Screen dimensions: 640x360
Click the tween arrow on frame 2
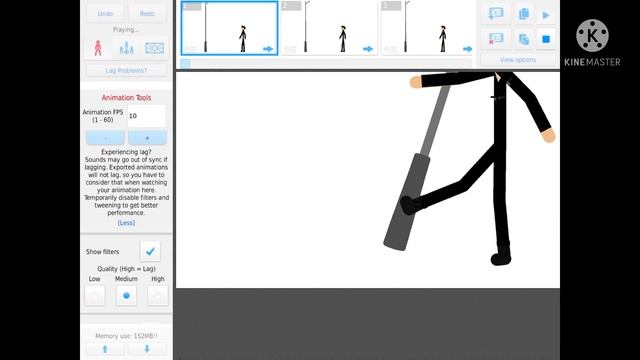tap(368, 49)
